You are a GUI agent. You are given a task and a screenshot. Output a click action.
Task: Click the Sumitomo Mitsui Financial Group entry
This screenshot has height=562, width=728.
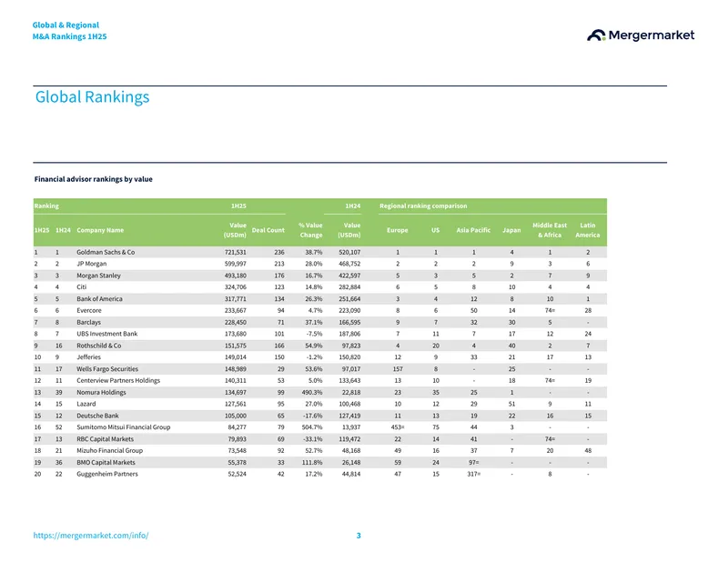tap(124, 427)
